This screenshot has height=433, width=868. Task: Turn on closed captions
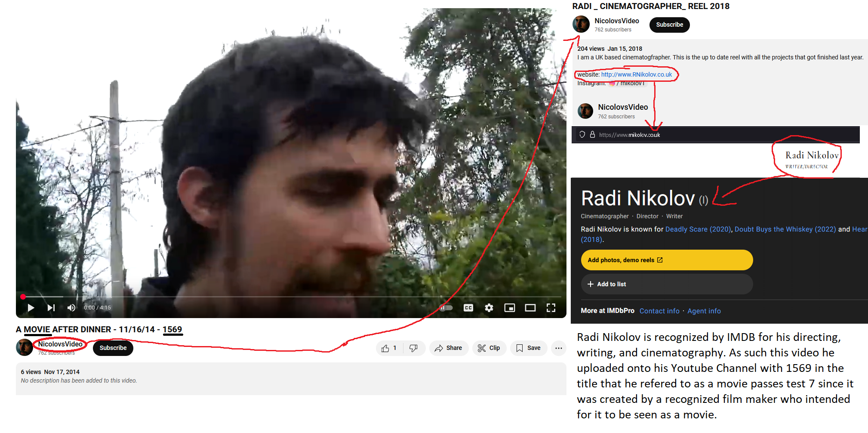click(x=468, y=308)
